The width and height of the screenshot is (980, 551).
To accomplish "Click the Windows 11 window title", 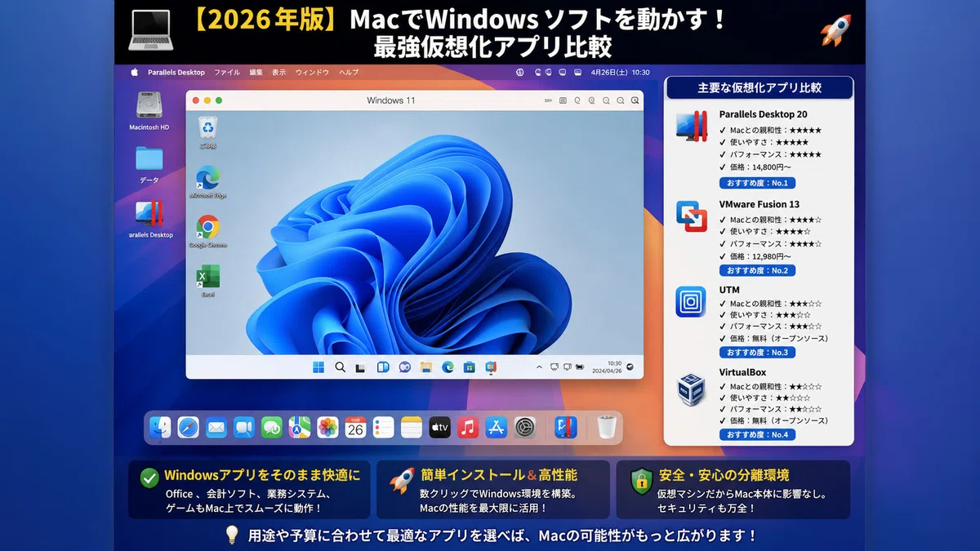I will coord(390,100).
